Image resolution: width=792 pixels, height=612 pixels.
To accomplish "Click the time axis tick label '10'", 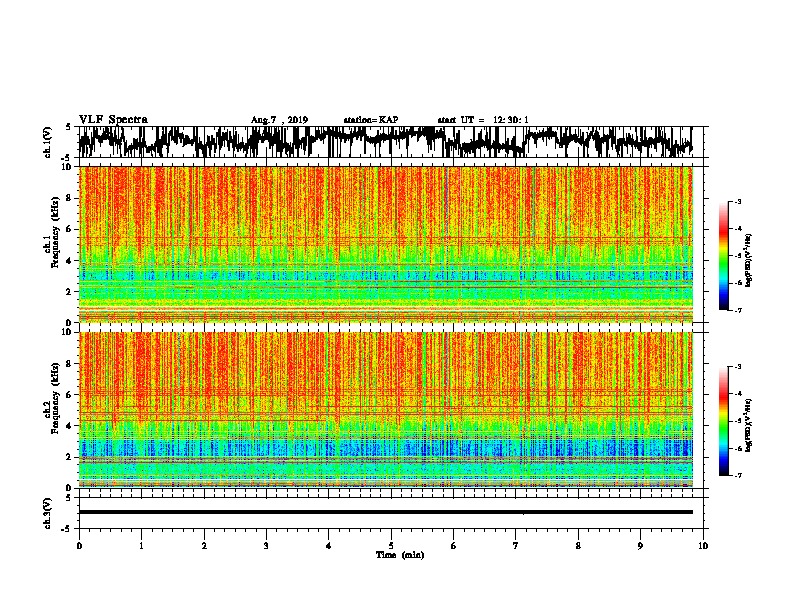I will [x=703, y=546].
